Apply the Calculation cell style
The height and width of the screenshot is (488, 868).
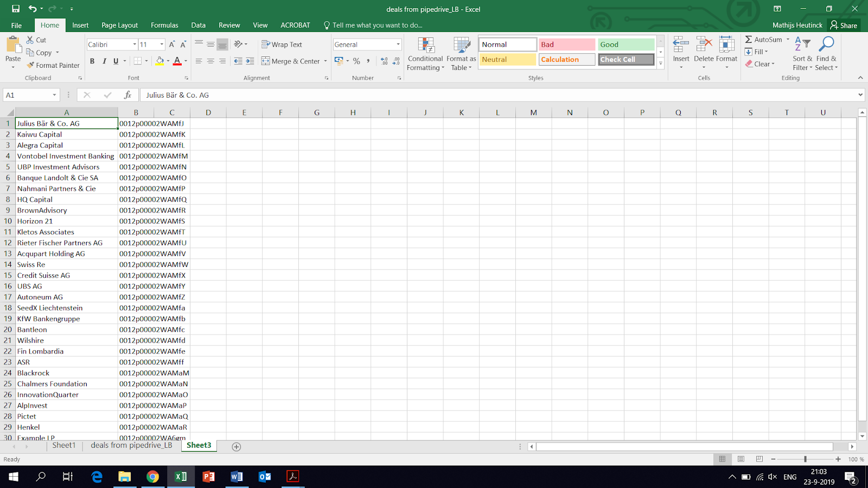coord(567,60)
